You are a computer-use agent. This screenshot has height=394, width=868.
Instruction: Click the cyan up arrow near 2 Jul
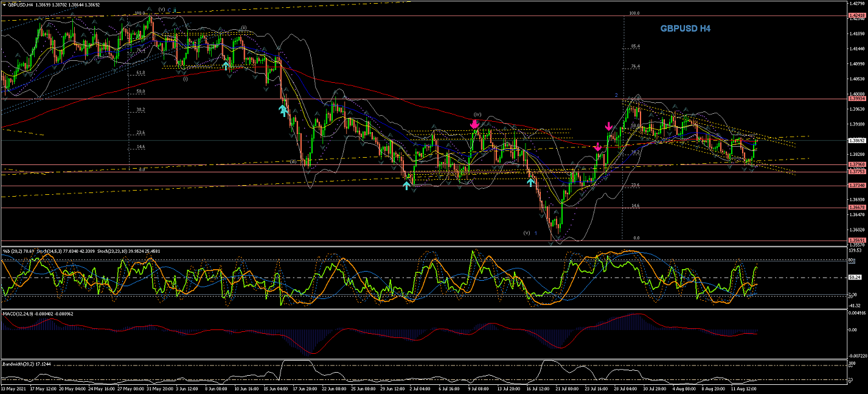pyautogui.click(x=406, y=185)
